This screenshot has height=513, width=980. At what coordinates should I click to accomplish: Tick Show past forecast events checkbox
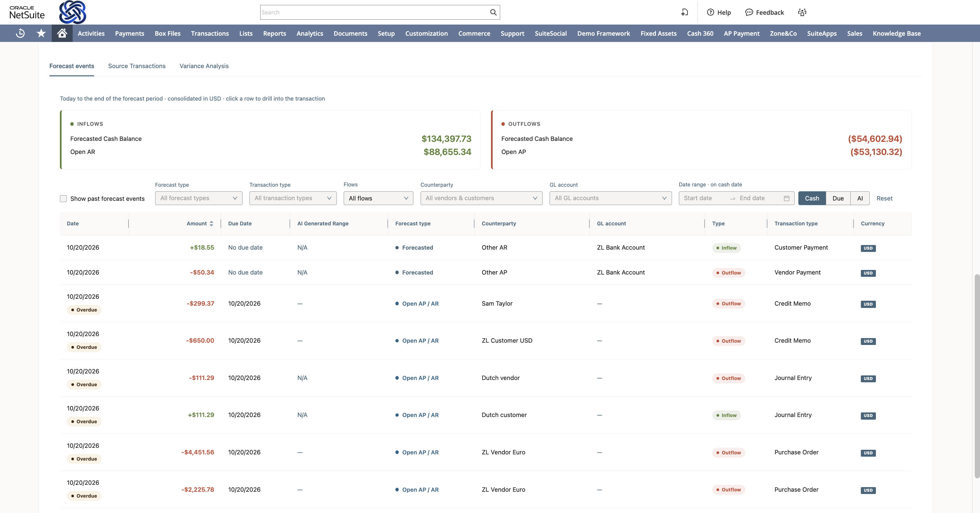click(64, 199)
